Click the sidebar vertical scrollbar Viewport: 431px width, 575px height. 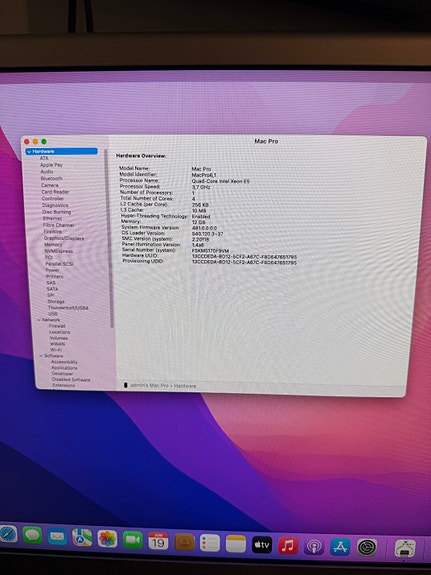click(x=109, y=238)
